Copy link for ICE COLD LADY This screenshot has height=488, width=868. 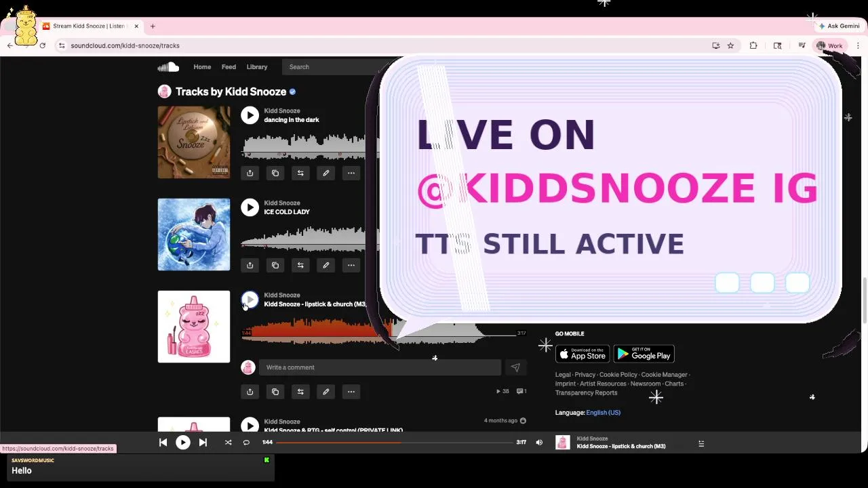tap(275, 265)
